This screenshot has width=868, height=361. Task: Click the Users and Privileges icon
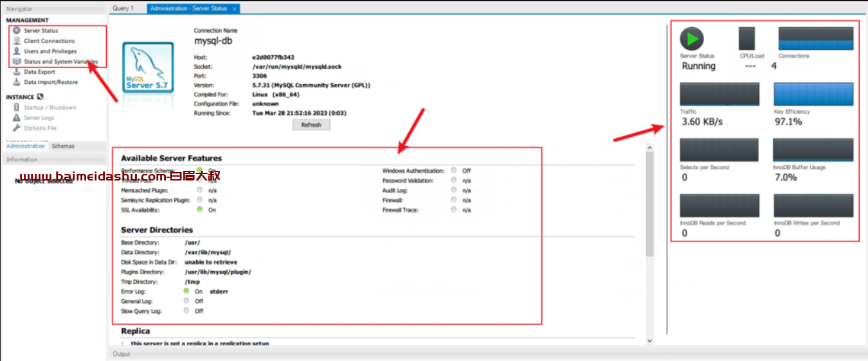click(x=17, y=51)
